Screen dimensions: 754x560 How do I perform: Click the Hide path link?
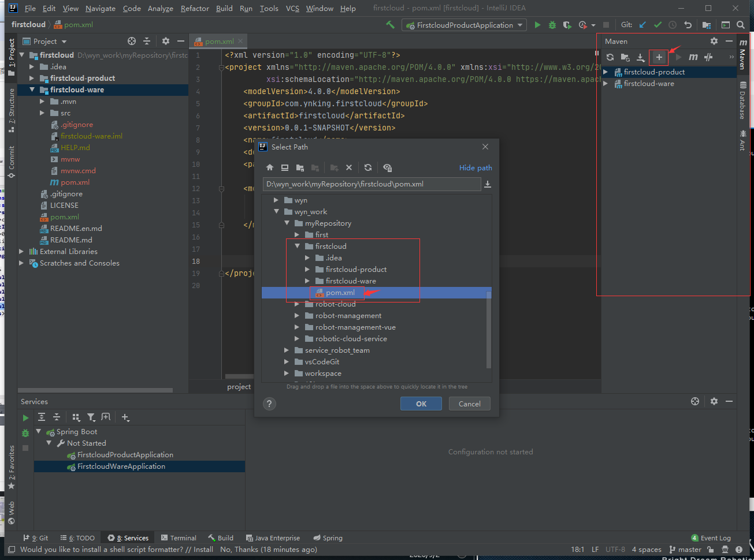(x=476, y=168)
